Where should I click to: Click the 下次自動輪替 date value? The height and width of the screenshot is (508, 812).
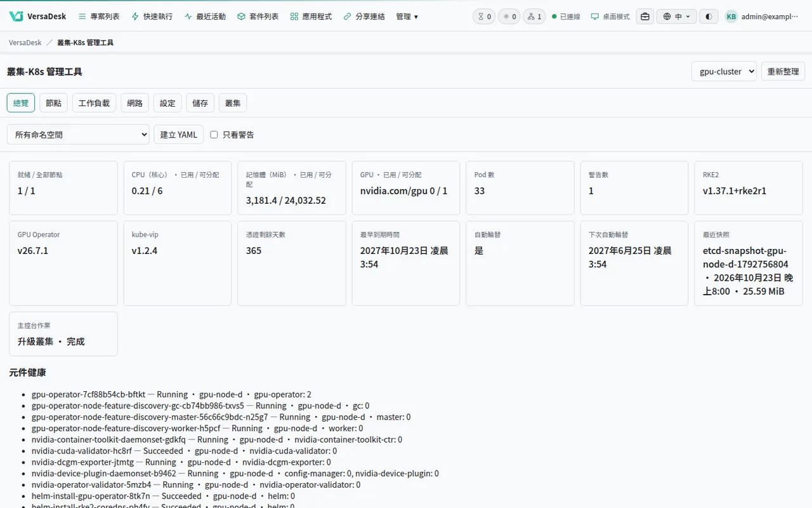point(630,257)
